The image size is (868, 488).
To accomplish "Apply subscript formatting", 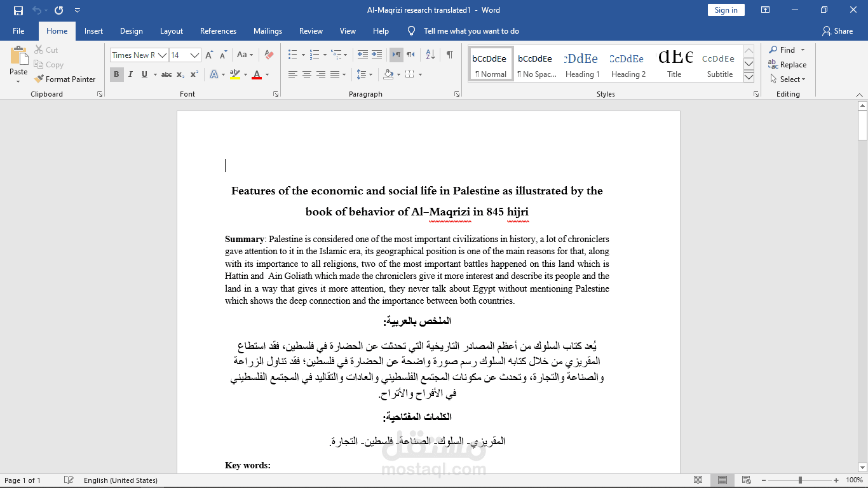I will [180, 74].
